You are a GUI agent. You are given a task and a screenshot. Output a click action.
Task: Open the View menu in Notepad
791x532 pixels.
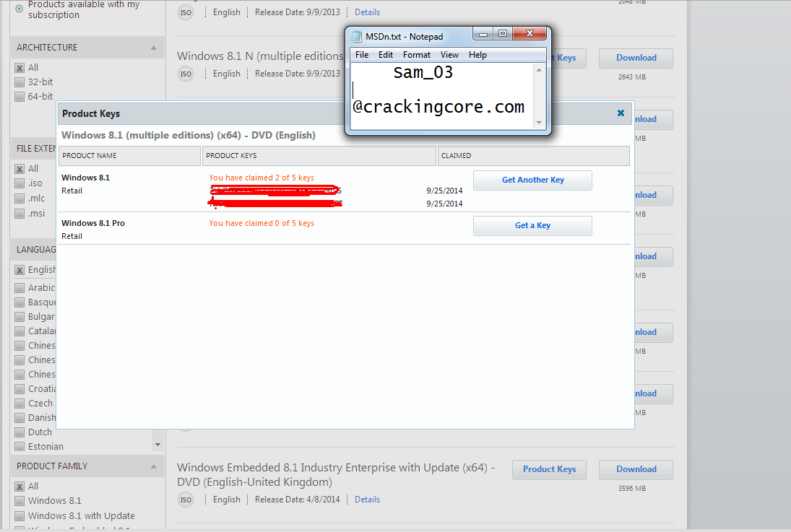(449, 54)
